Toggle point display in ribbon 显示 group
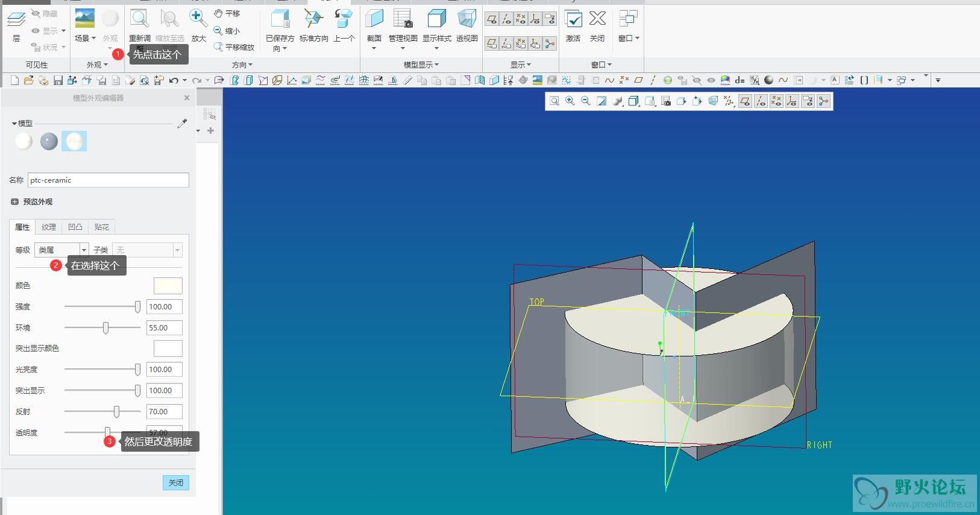Screen dimensions: 980x515 tap(521, 19)
